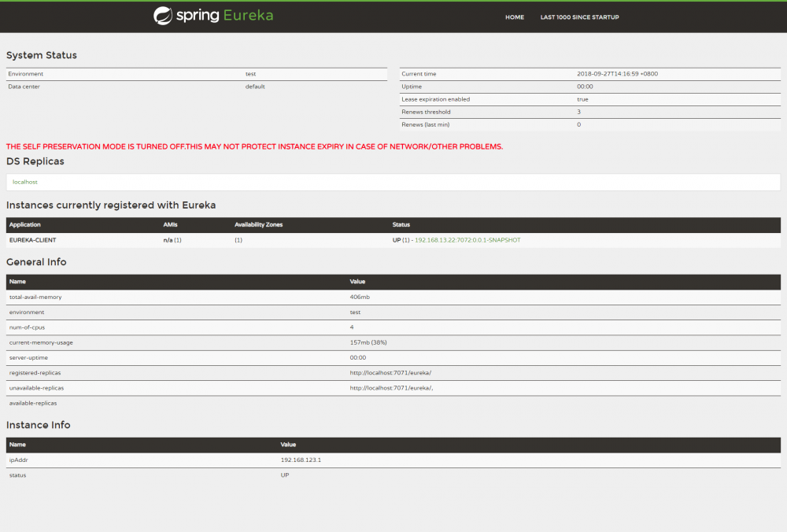Click the System Status heading

coord(42,55)
